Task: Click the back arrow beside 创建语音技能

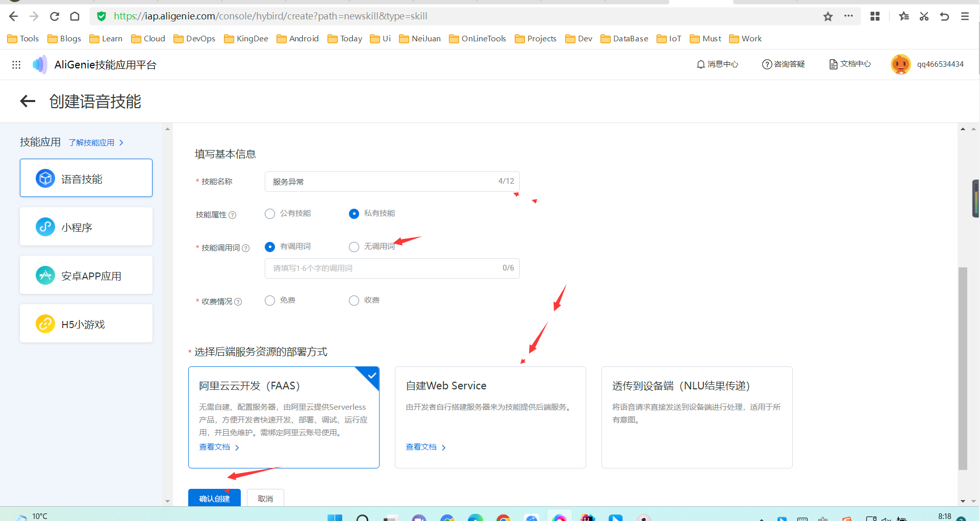Action: pyautogui.click(x=28, y=101)
